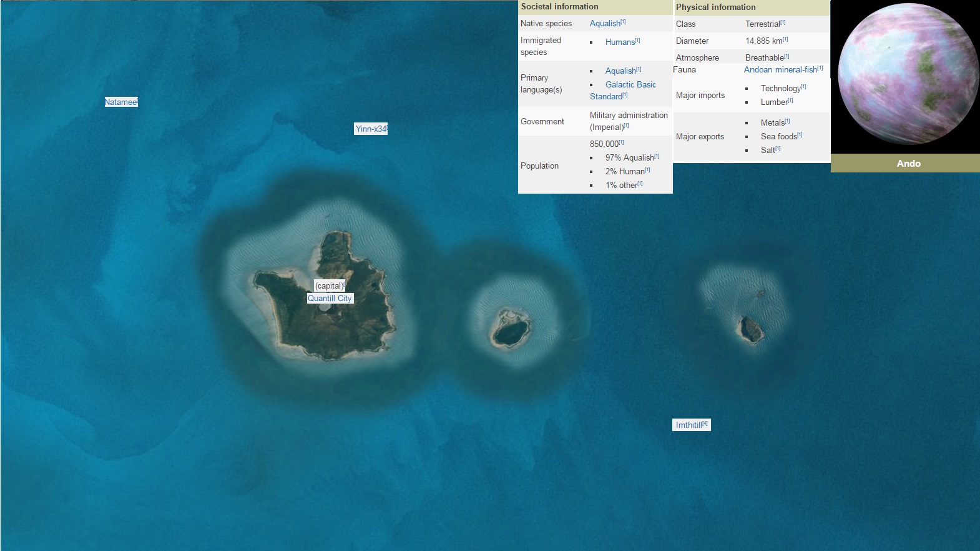
Task: Click the Aqualish link under Native species
Action: pos(605,24)
